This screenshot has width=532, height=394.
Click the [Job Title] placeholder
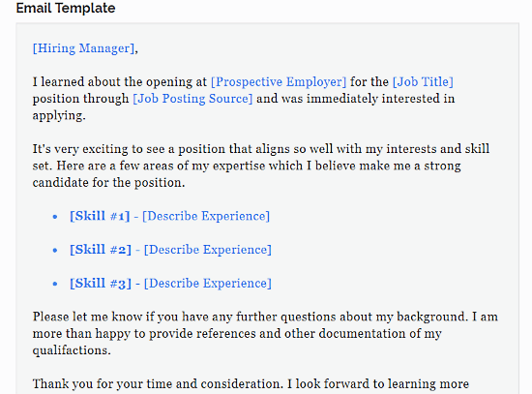click(423, 82)
